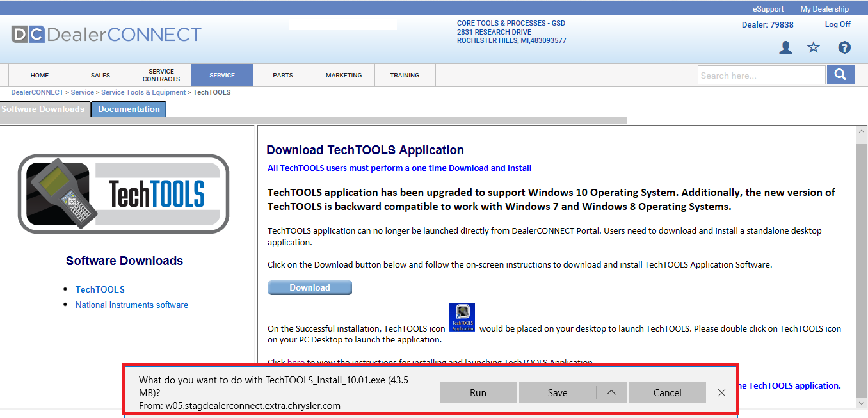Click the search magnifier icon
The width and height of the screenshot is (868, 418).
(840, 74)
